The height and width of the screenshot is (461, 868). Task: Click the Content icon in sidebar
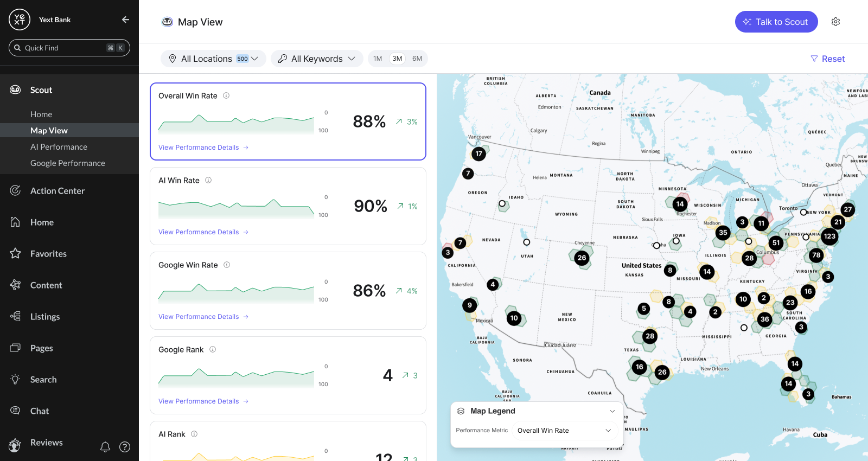click(x=15, y=285)
